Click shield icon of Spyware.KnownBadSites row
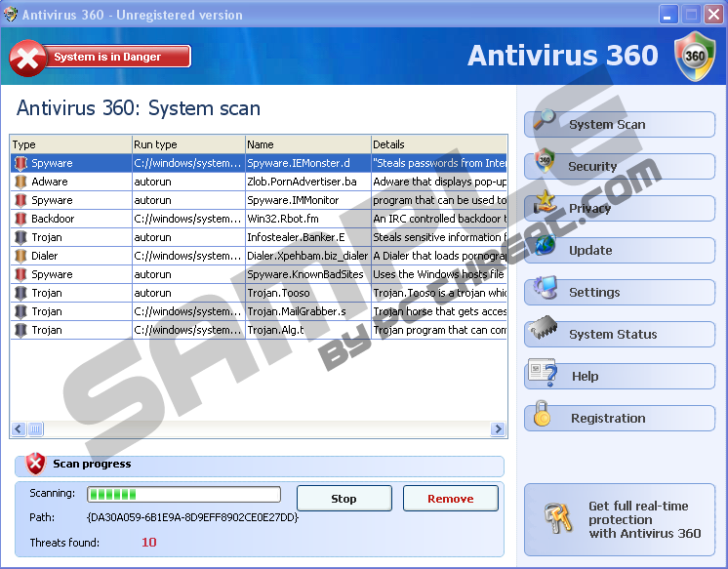This screenshot has height=569, width=728. click(20, 274)
